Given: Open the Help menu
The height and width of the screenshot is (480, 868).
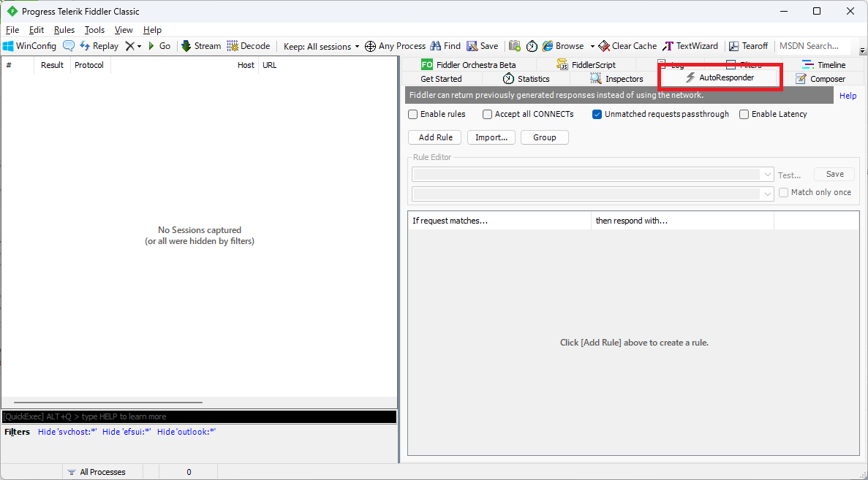Looking at the screenshot, I should click(152, 30).
